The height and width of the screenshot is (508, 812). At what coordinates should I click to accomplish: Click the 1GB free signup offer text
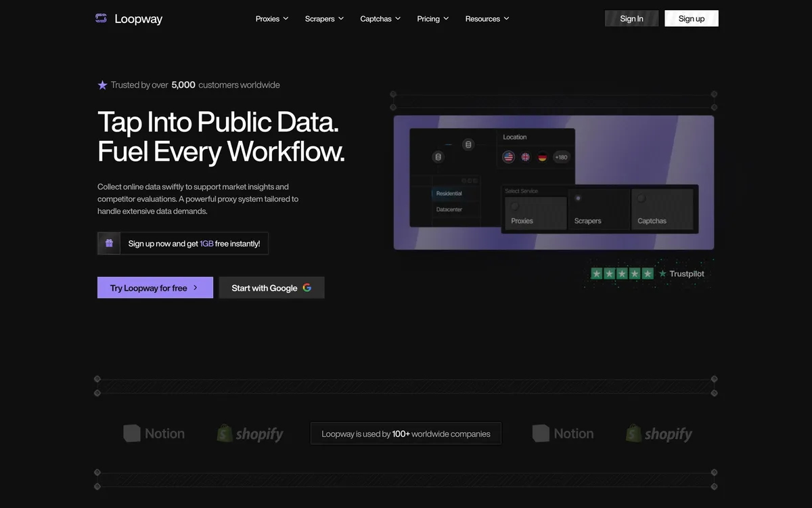(x=194, y=243)
